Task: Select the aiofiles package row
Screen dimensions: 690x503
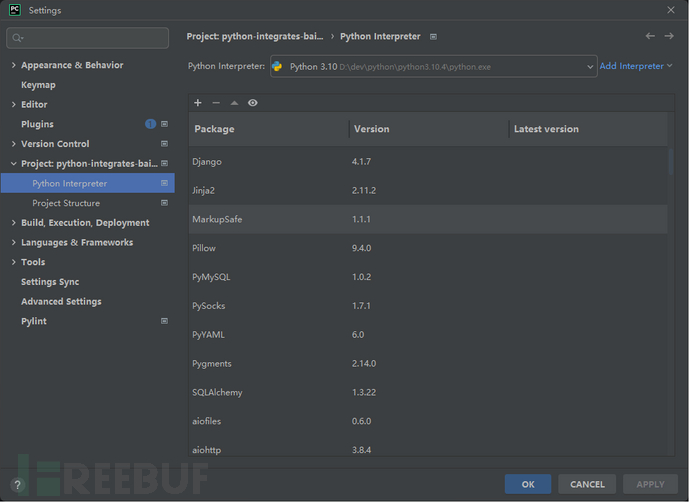Action: coord(428,421)
